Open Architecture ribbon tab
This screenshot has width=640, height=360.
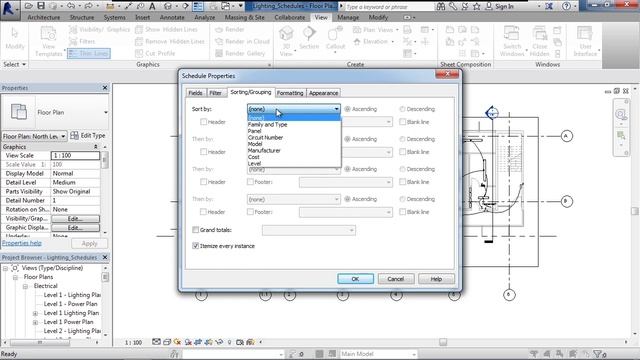[44, 18]
